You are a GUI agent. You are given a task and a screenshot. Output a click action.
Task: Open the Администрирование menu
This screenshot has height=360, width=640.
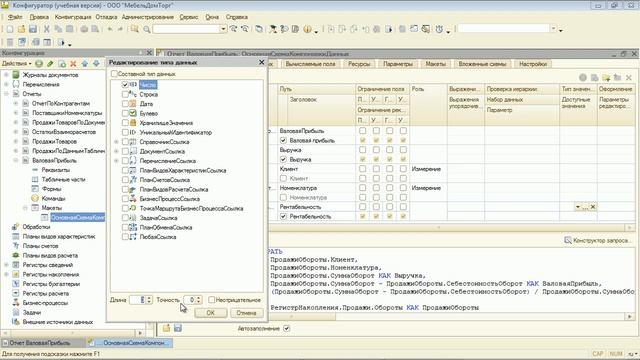(x=148, y=17)
